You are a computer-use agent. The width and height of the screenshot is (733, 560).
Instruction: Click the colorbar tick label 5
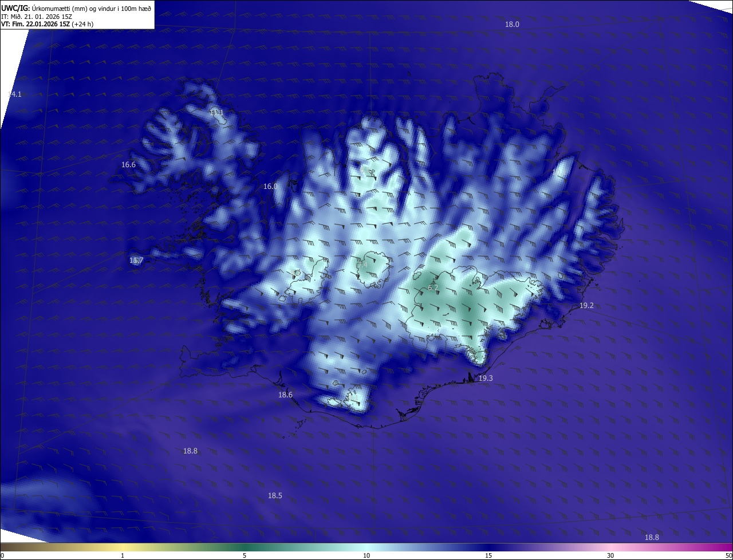point(245,556)
